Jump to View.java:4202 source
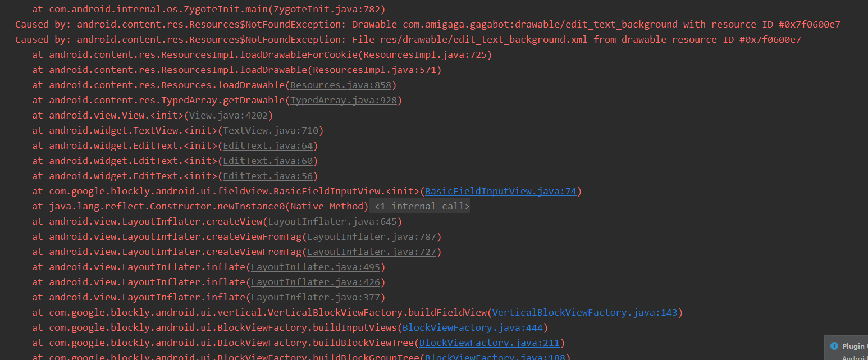The height and width of the screenshot is (360, 868). (x=229, y=116)
